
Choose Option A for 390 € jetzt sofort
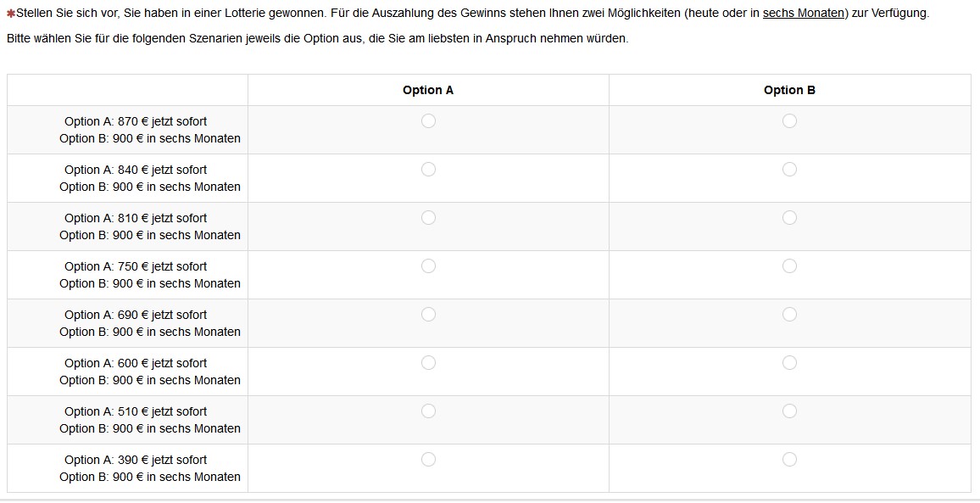tap(428, 460)
